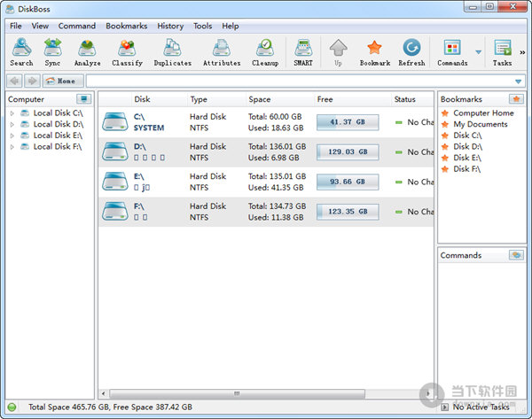532x419 pixels.
Task: Find duplicate files with Duplicates
Action: coord(172,52)
